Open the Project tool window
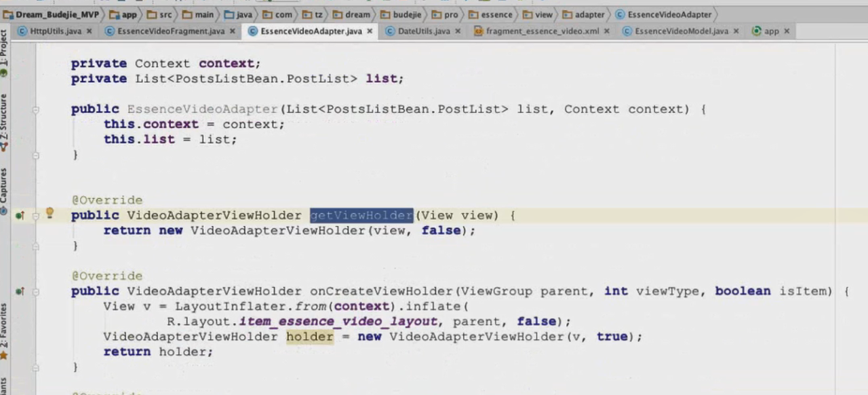 [4, 53]
